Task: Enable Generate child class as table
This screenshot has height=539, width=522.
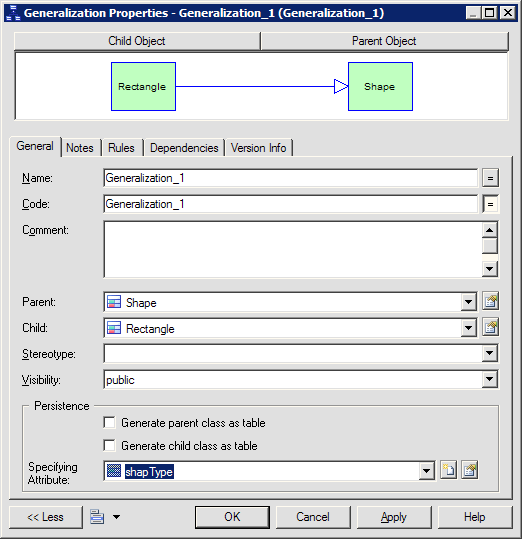Action: point(109,446)
